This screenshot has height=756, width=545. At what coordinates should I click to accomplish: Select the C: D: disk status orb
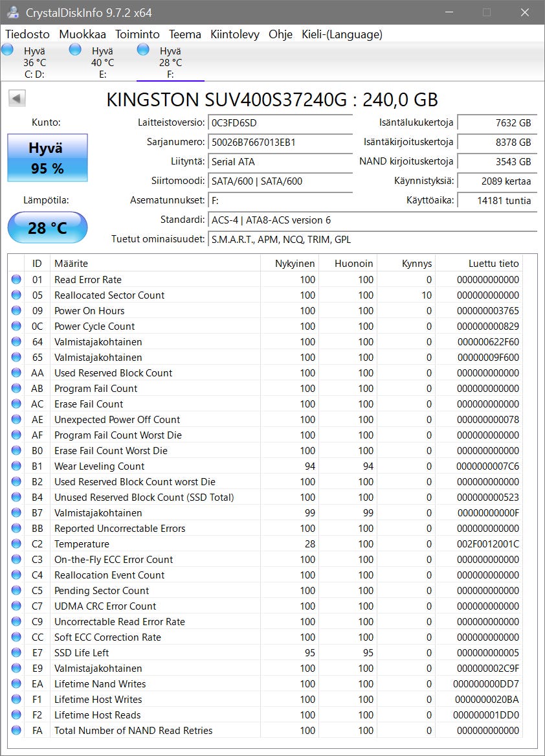coord(8,49)
